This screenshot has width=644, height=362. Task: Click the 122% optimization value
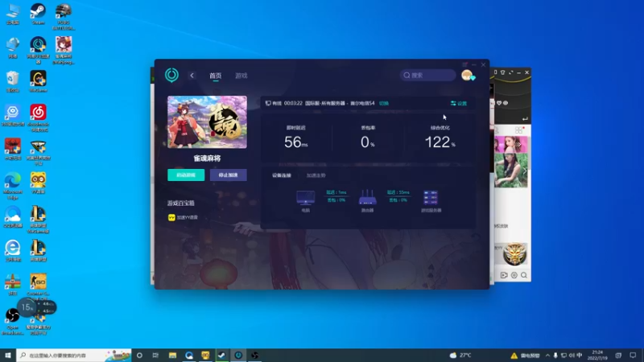click(x=440, y=142)
